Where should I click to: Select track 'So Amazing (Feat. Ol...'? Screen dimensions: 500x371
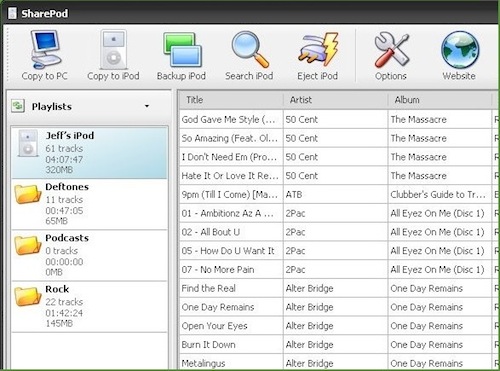tap(230, 138)
